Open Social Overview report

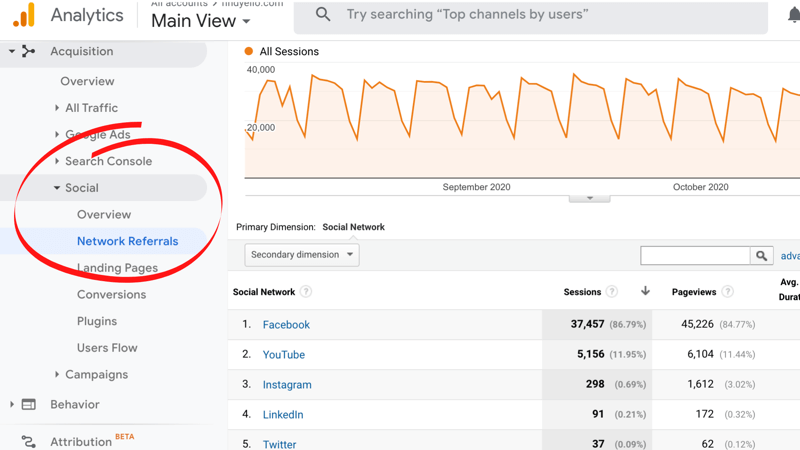(104, 214)
